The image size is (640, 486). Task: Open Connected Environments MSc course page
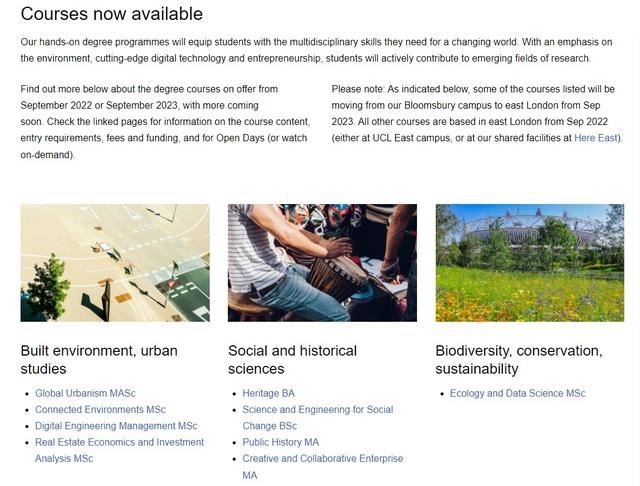tap(100, 409)
